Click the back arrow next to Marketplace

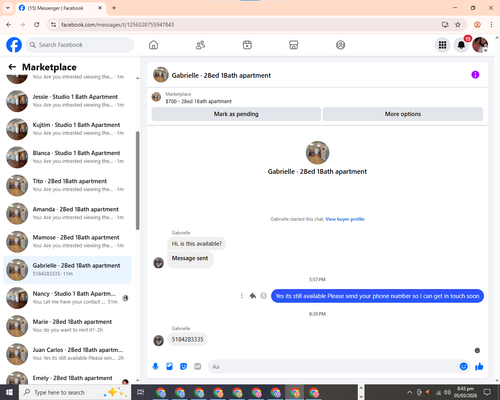(12, 67)
